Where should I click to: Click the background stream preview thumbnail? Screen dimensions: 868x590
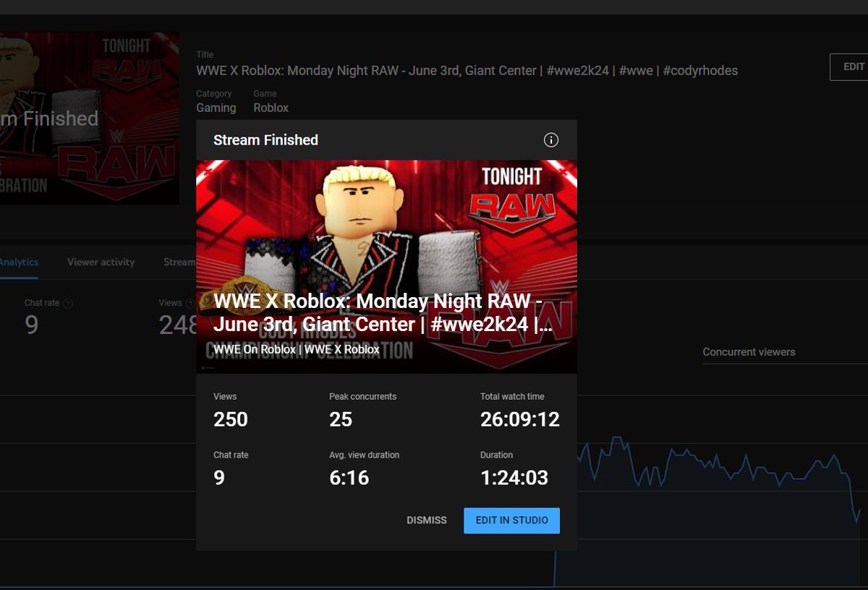pos(90,118)
